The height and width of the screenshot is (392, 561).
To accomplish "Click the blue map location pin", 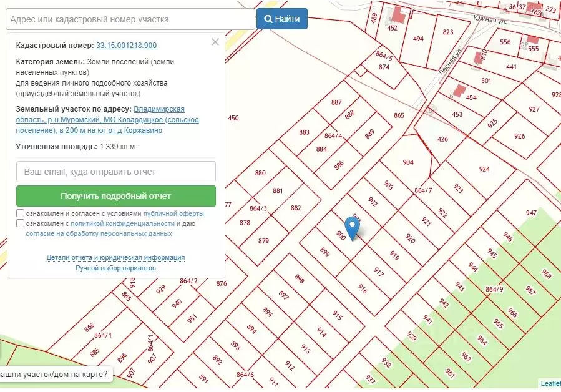I will pos(353,227).
